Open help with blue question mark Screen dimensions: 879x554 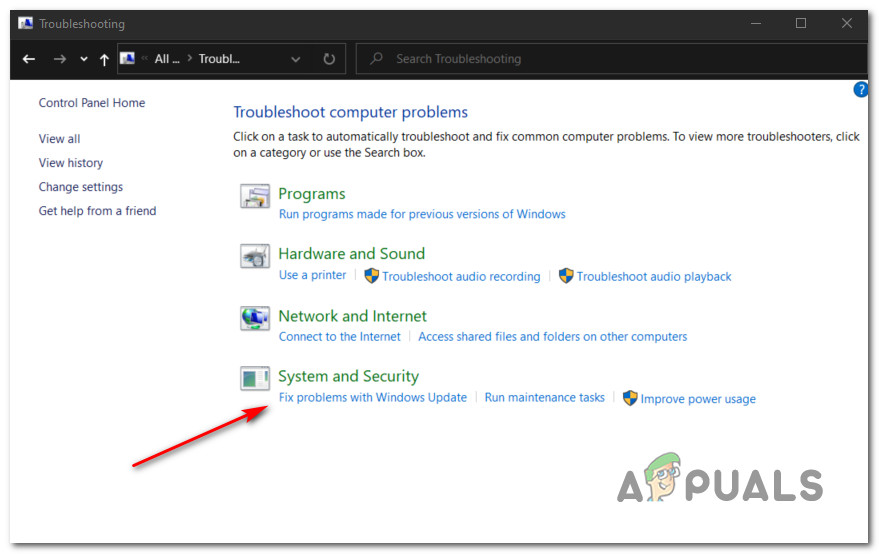(861, 89)
